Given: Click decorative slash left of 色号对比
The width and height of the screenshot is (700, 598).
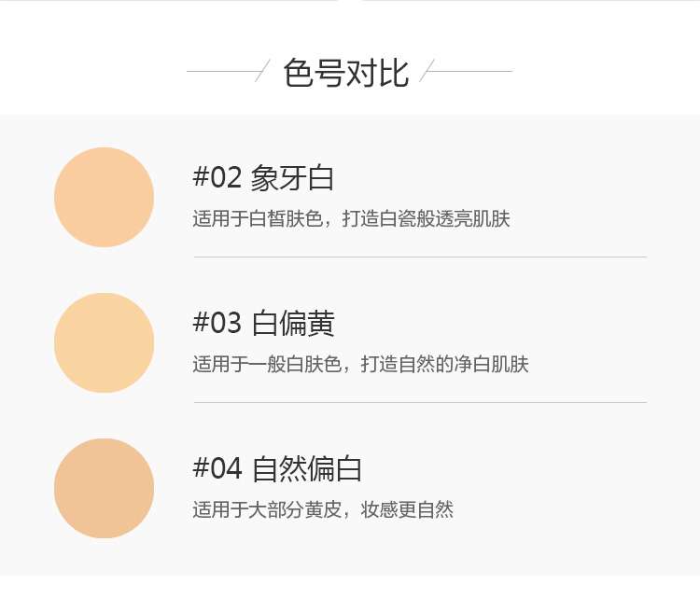Looking at the screenshot, I should [x=262, y=71].
